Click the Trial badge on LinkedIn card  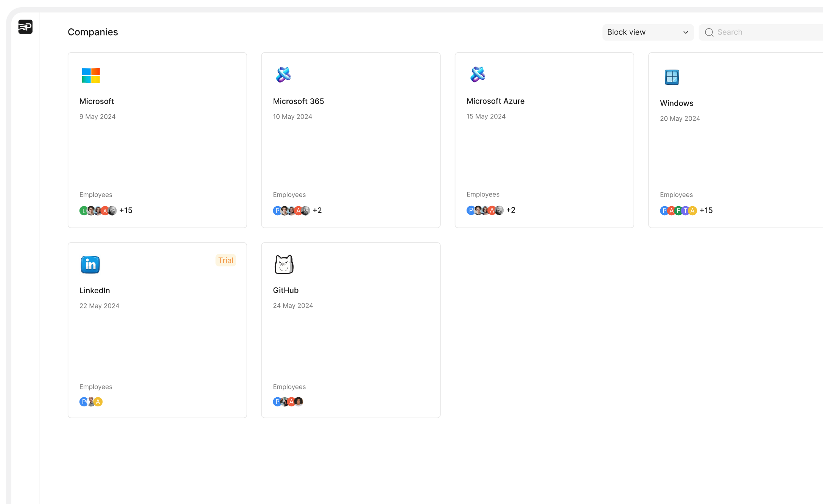pyautogui.click(x=226, y=260)
